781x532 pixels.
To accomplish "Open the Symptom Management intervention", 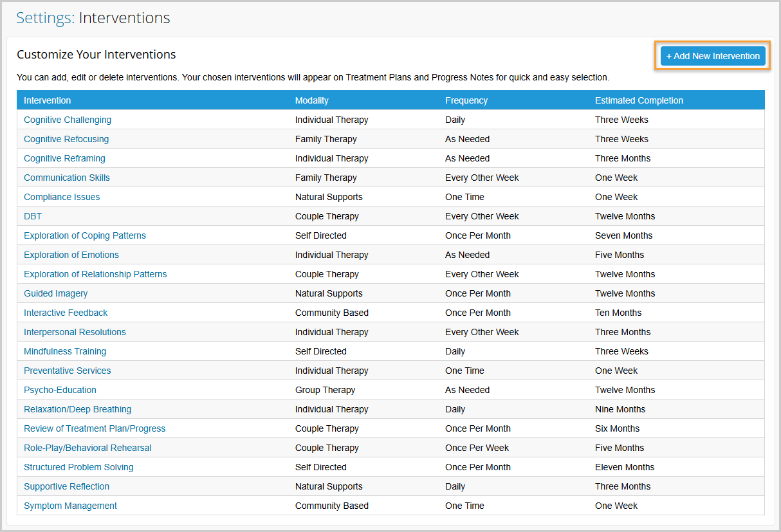I will [x=70, y=506].
